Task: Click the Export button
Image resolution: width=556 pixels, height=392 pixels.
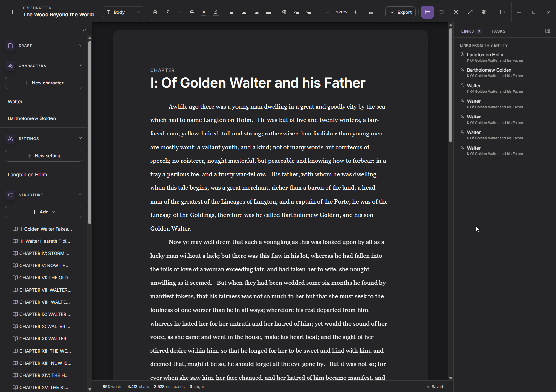Action: tap(400, 12)
